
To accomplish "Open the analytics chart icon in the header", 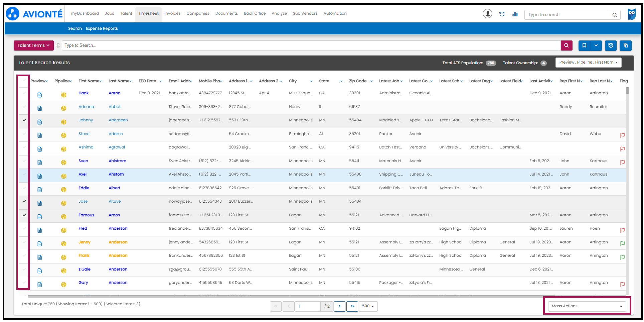I will 515,14.
